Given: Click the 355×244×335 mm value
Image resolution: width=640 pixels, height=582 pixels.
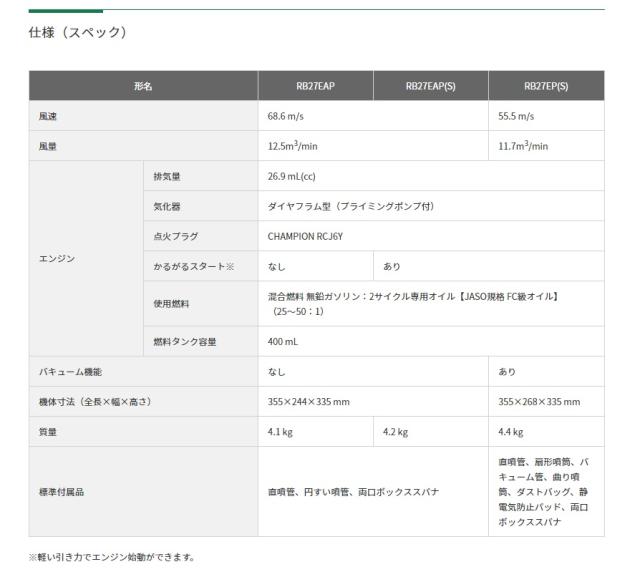Looking at the screenshot, I should (x=309, y=402).
